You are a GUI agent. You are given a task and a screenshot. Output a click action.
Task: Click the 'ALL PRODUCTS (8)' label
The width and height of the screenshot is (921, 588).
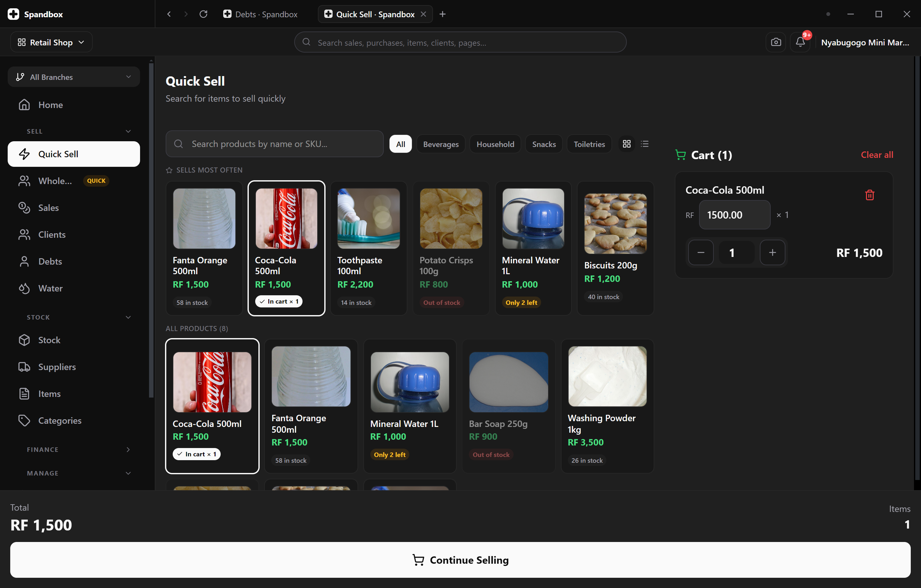pyautogui.click(x=197, y=329)
